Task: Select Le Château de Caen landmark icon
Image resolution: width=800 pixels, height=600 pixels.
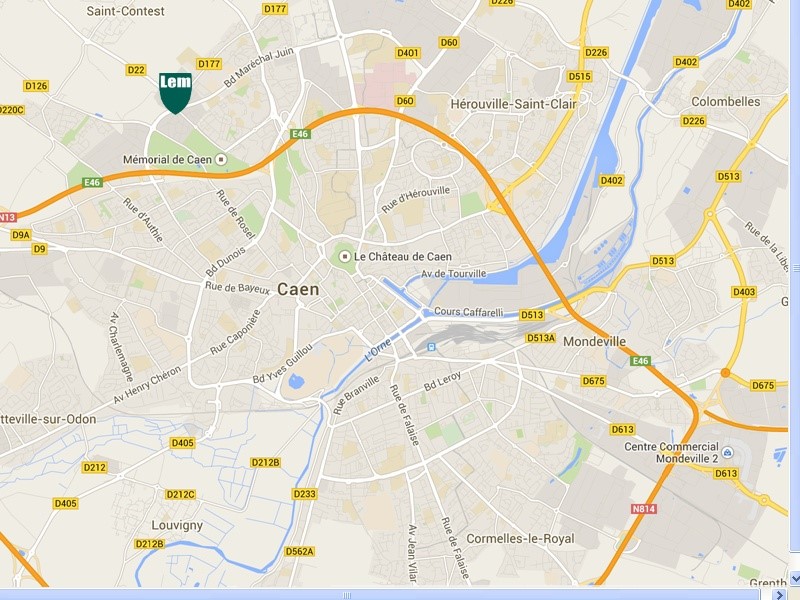Action: tap(345, 256)
